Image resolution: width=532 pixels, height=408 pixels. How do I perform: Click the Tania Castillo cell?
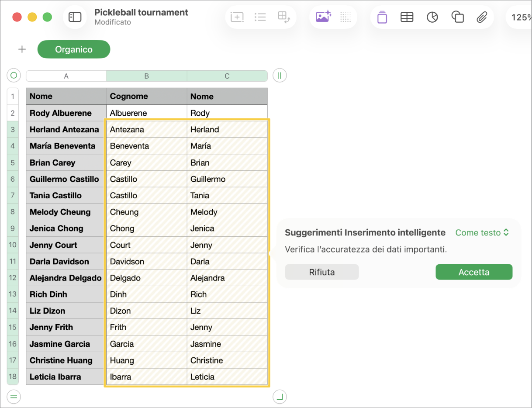66,195
